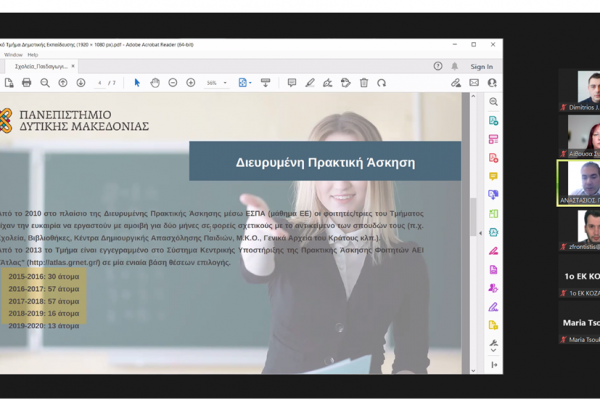Add a sticky note comment from toolbar
The height and width of the screenshot is (400, 600).
tap(292, 83)
